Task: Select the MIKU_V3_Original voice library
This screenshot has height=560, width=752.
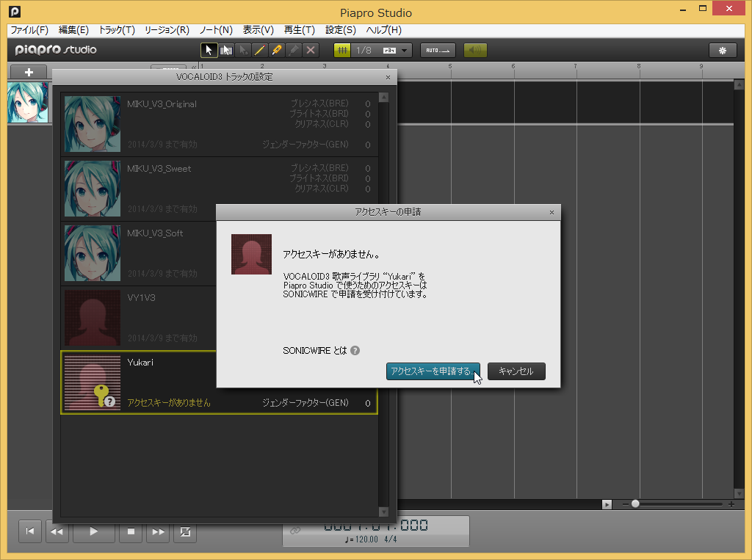Action: (x=219, y=124)
